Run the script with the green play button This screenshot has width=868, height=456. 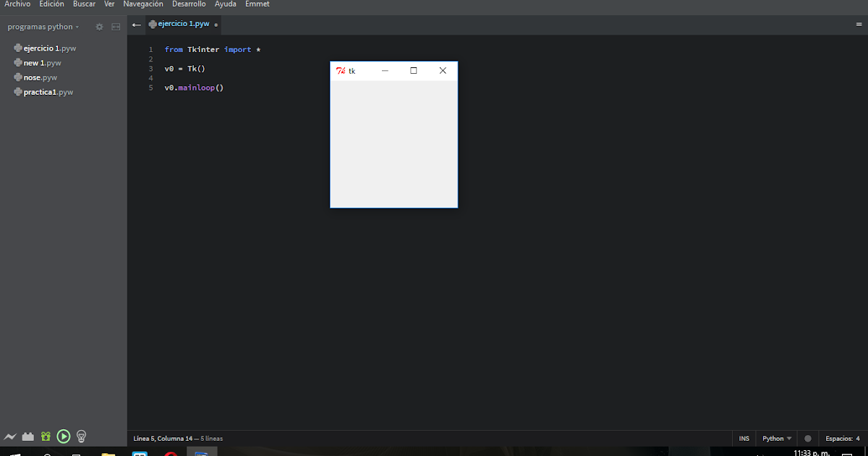coord(64,436)
